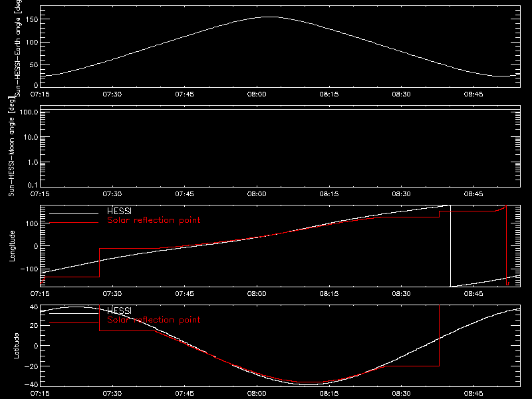
Task: Click 07:15 time label under Longitude plot
Action: 40,293
